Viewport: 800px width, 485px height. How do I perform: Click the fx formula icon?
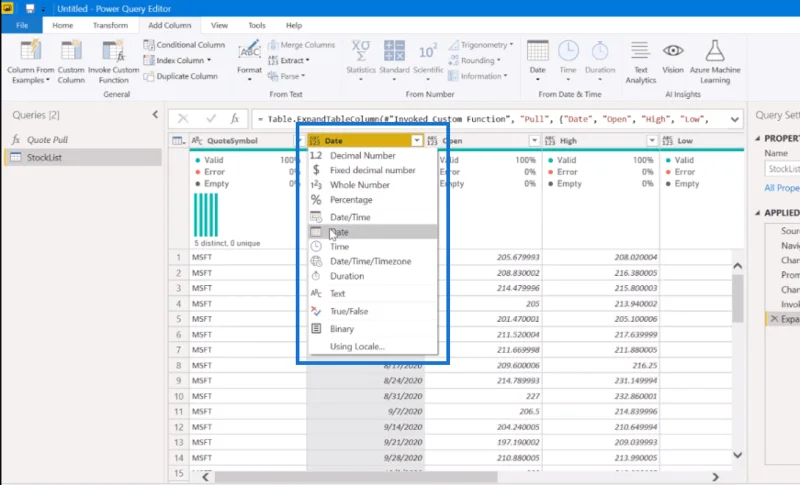pyautogui.click(x=235, y=119)
